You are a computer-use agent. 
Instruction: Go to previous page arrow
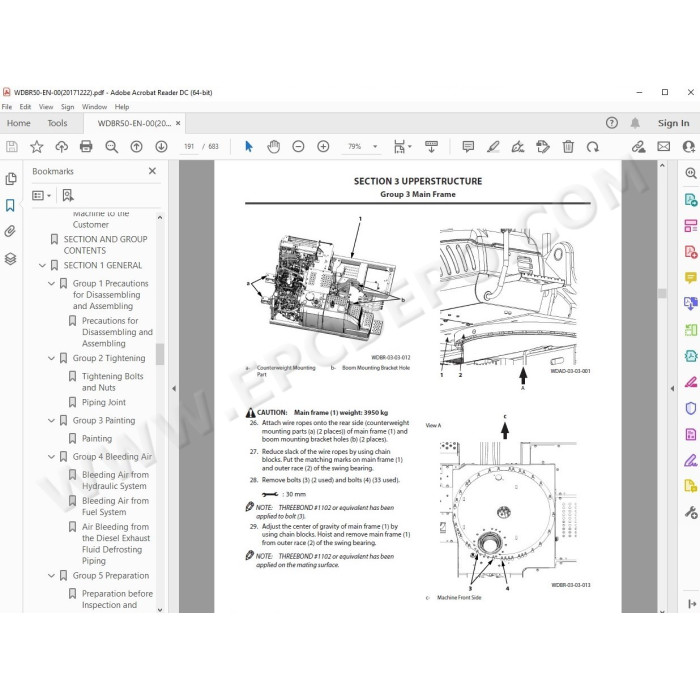[x=137, y=146]
